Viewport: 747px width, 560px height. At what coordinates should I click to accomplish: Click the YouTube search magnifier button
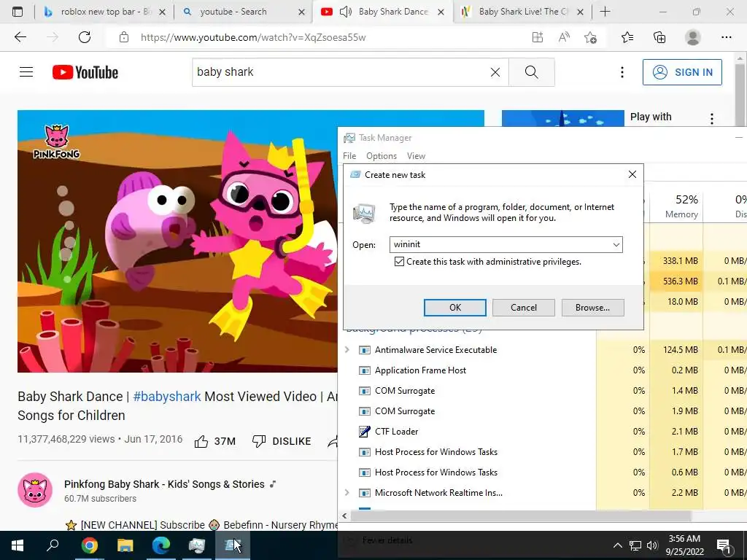click(x=531, y=72)
